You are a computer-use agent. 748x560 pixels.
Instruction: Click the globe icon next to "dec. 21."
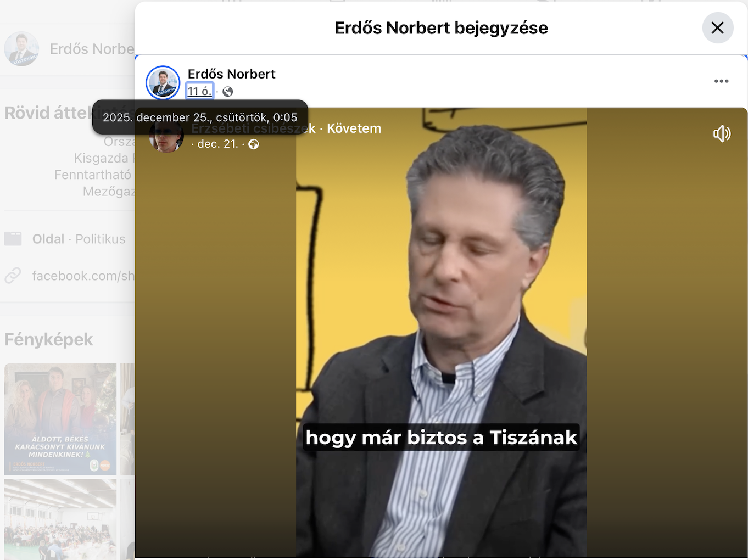pos(254,144)
